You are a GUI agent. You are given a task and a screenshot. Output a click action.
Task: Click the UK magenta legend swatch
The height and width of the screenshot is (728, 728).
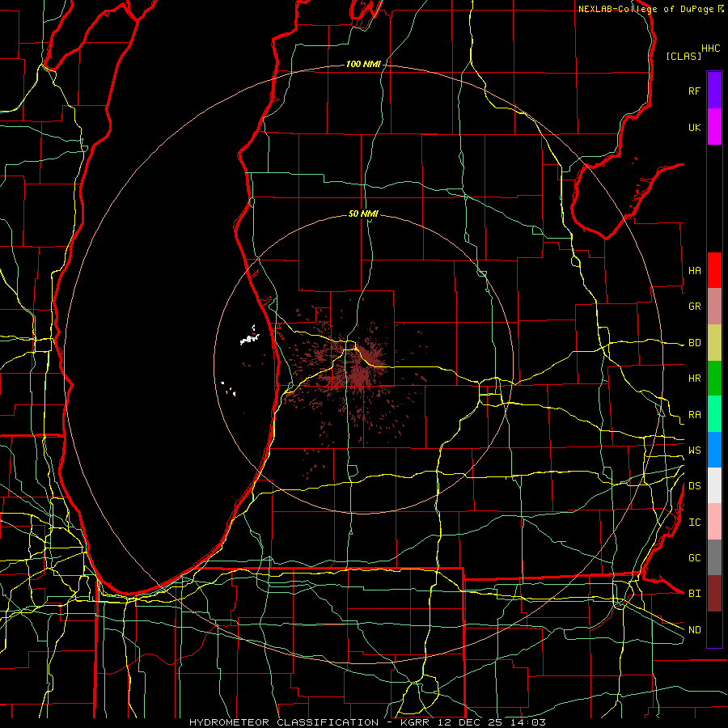[x=714, y=127]
